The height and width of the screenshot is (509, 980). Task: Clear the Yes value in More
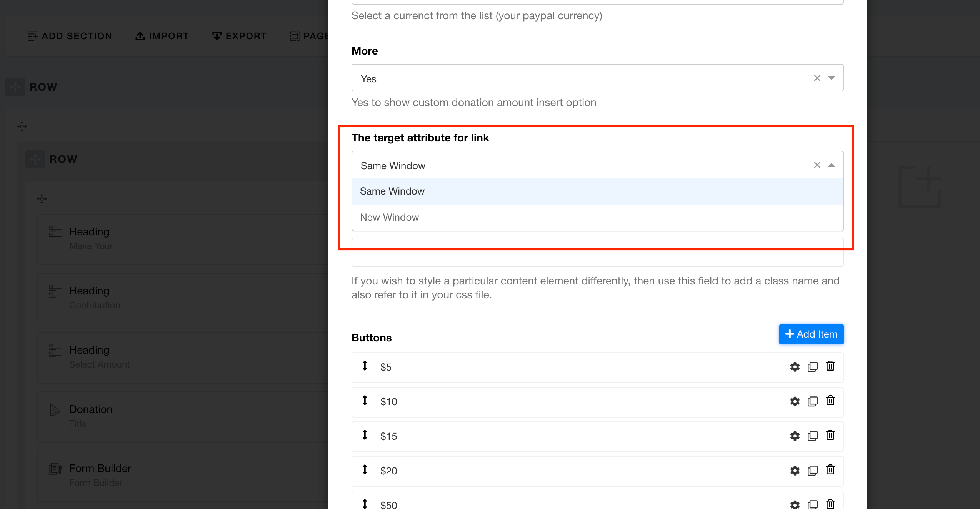817,78
